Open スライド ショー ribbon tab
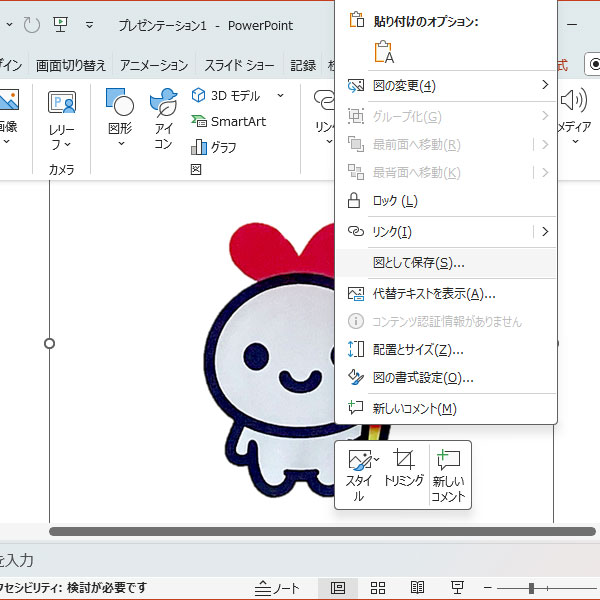Viewport: 600px width, 600px height. click(x=239, y=65)
